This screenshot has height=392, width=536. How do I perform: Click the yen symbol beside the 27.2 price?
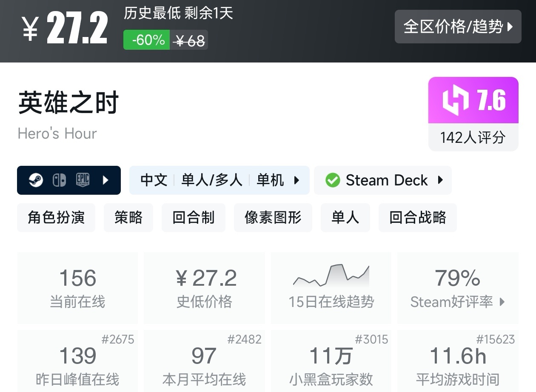point(30,29)
